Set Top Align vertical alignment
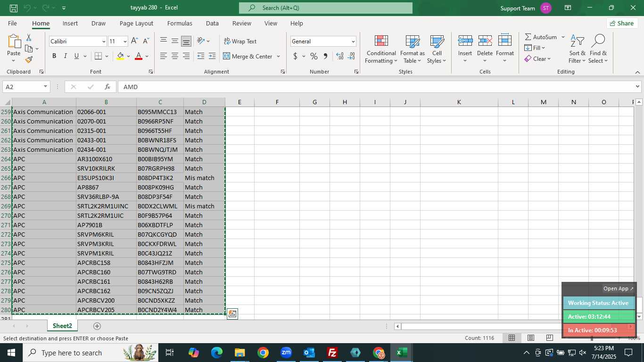Image resolution: width=644 pixels, height=362 pixels. [164, 41]
